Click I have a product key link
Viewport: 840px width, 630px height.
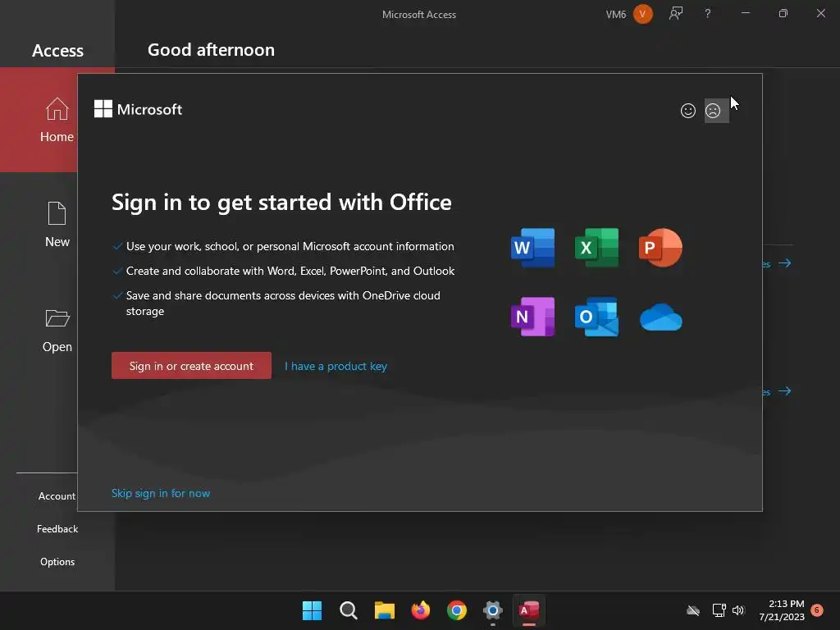click(336, 367)
